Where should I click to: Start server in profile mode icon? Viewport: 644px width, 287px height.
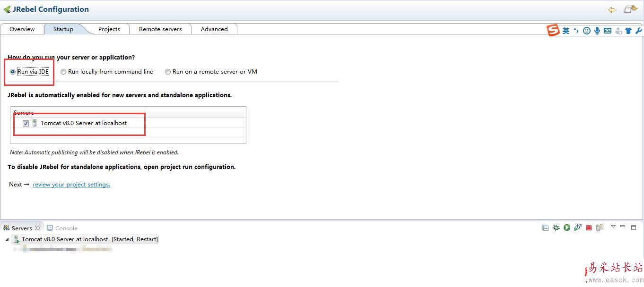(x=577, y=228)
